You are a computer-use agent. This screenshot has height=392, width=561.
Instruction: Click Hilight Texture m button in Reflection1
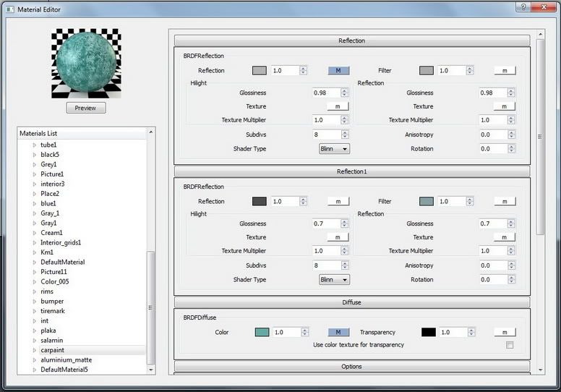coord(338,237)
